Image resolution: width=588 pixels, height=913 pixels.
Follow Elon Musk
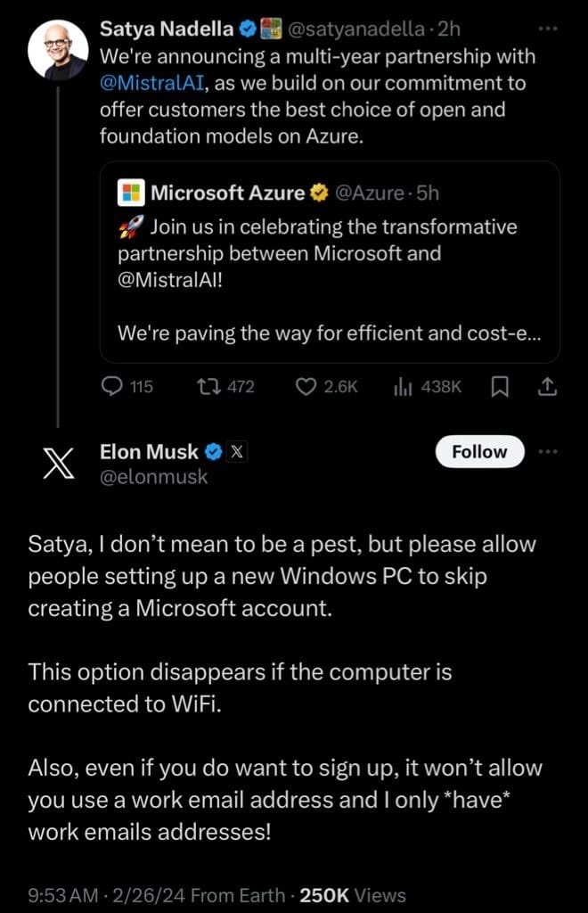(x=479, y=452)
